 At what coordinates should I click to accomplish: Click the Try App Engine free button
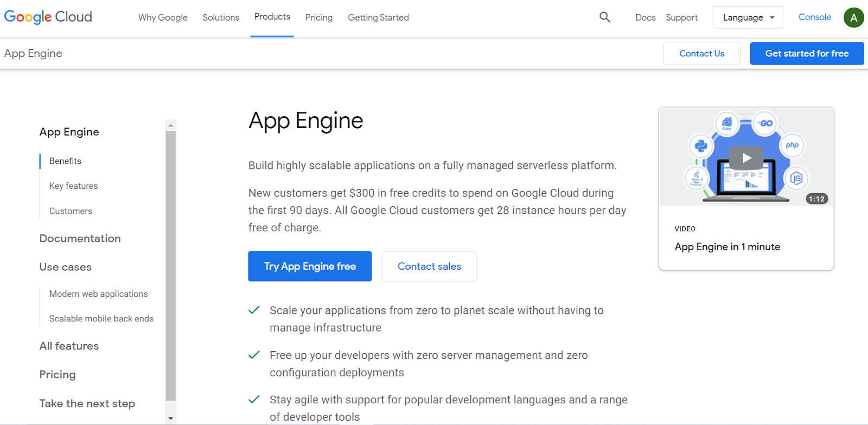coord(310,267)
